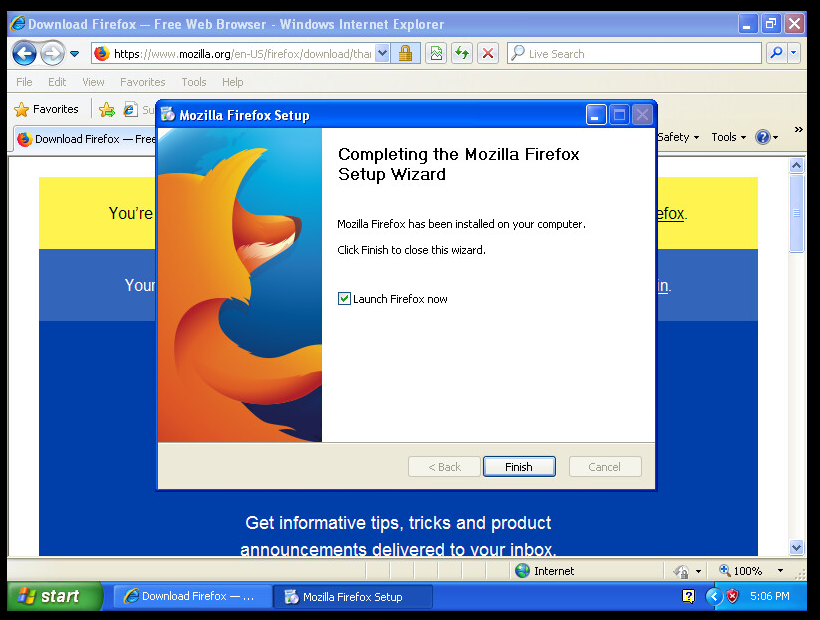Open the 100% zoom level dropdown
This screenshot has width=820, height=620.
tap(780, 570)
